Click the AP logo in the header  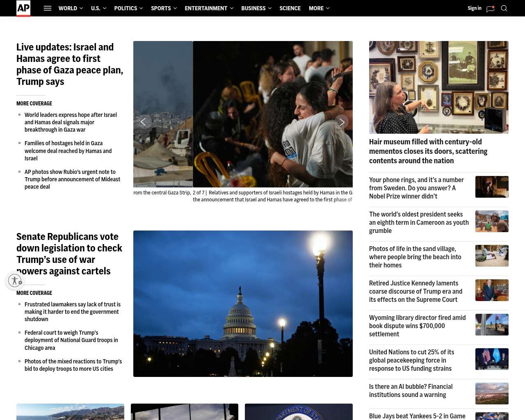coord(23,8)
